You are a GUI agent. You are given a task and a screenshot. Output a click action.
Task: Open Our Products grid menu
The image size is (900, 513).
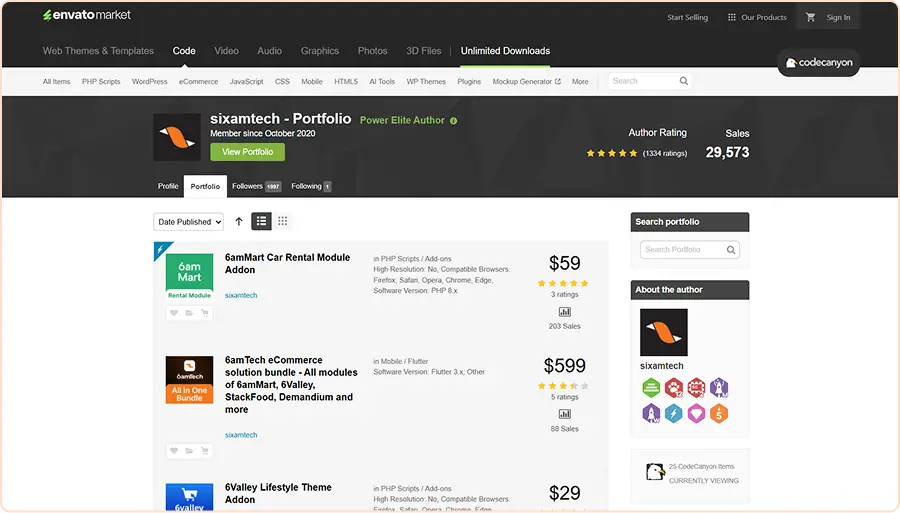[x=757, y=17]
